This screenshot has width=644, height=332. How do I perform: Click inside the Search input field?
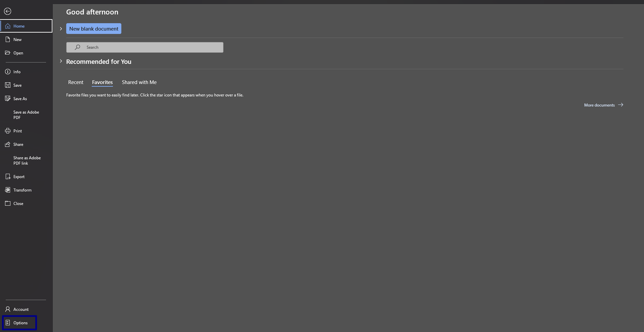[145, 47]
